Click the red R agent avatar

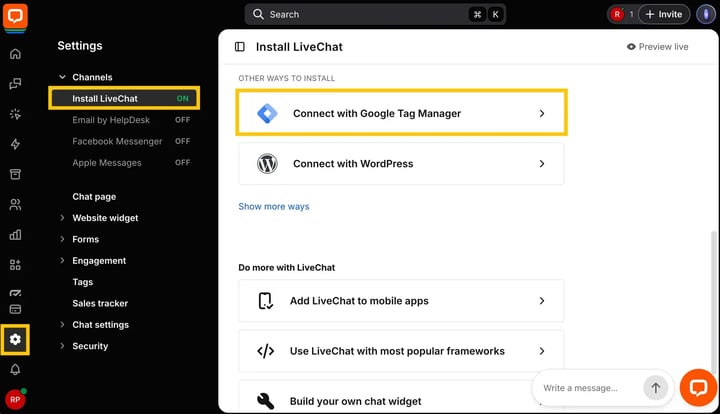pyautogui.click(x=617, y=14)
